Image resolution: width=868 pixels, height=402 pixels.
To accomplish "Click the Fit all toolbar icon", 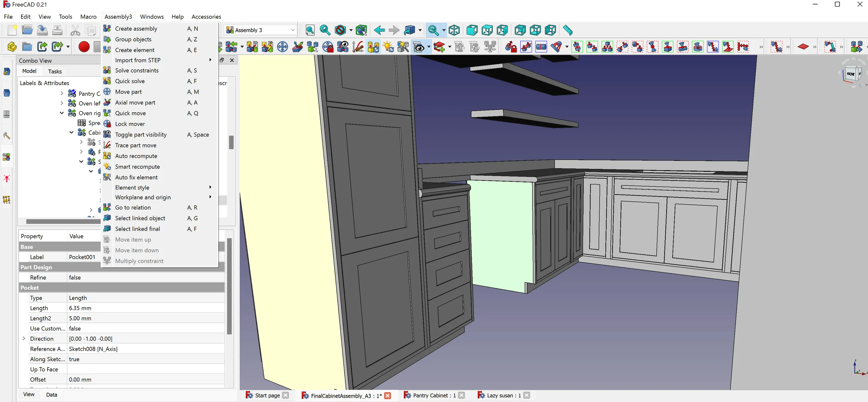I will pyautogui.click(x=310, y=30).
